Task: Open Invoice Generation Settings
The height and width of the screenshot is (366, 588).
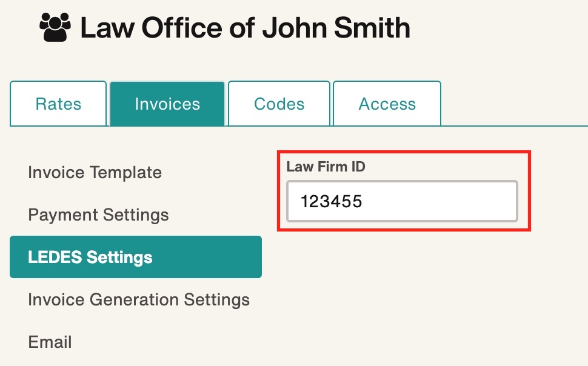Action: 138,299
